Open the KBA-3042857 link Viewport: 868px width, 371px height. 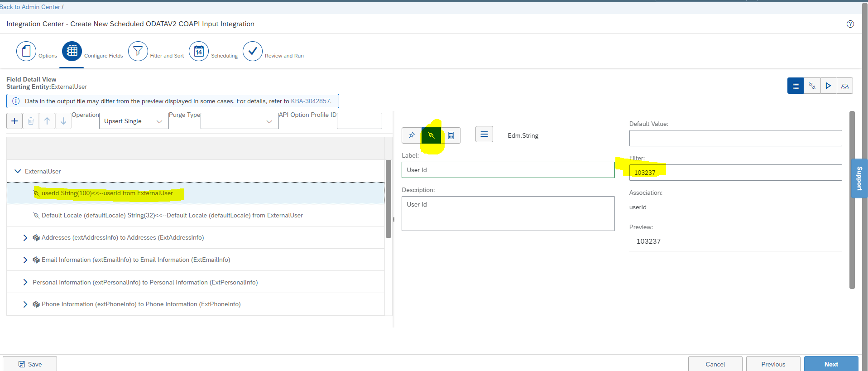[310, 101]
